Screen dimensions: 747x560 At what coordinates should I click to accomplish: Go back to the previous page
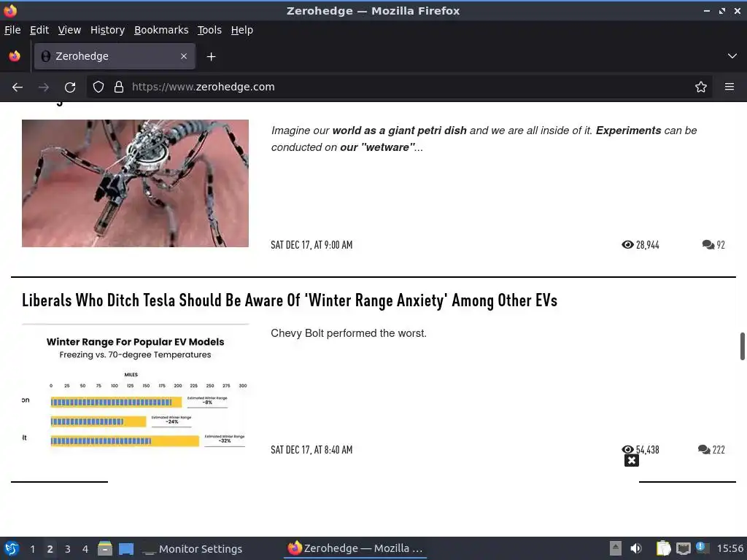point(18,87)
